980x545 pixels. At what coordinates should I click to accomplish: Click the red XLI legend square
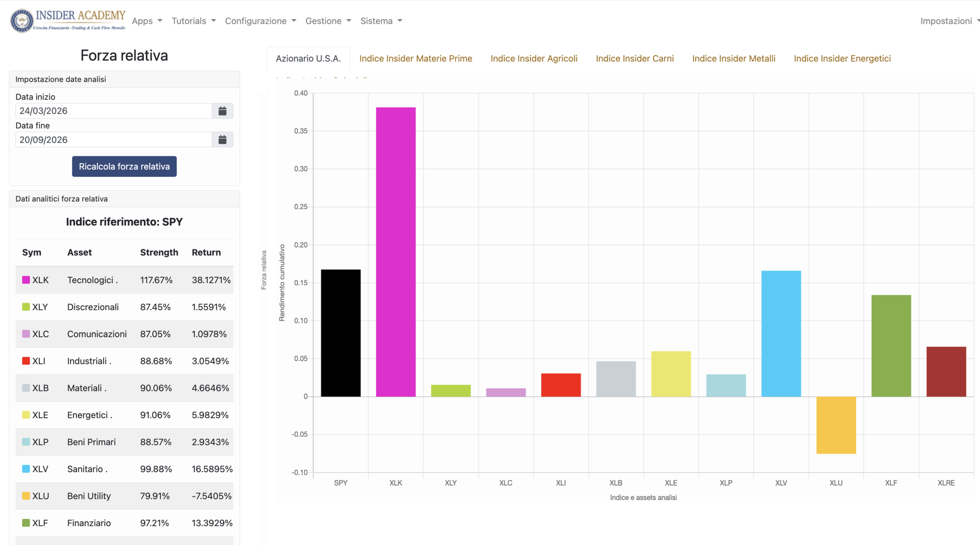click(26, 361)
